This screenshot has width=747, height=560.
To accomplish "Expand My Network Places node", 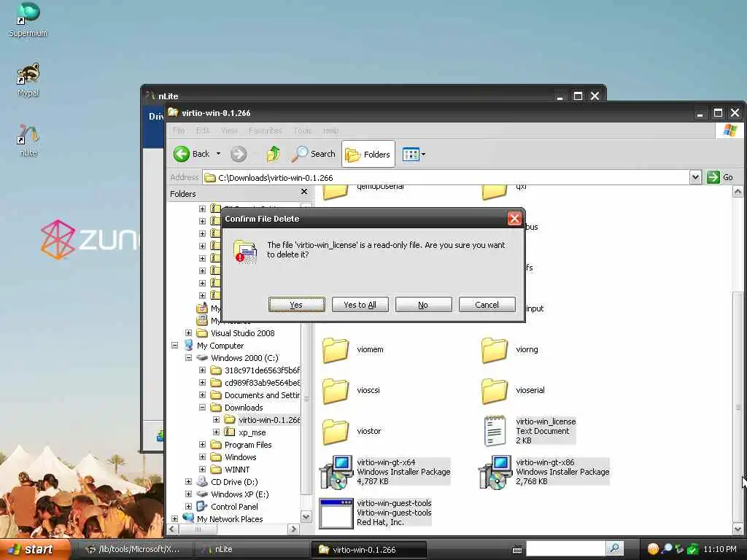I will point(175,518).
